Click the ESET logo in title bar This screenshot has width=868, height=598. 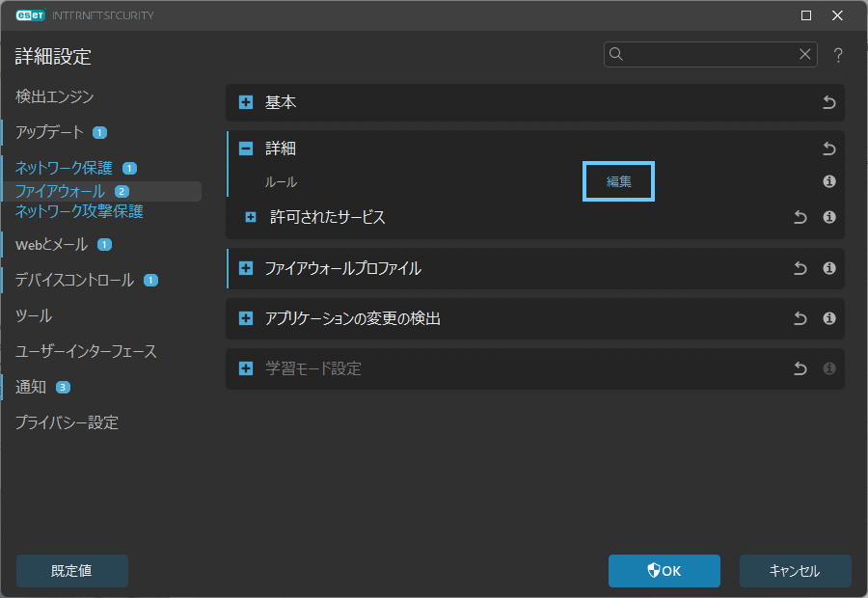coord(31,15)
